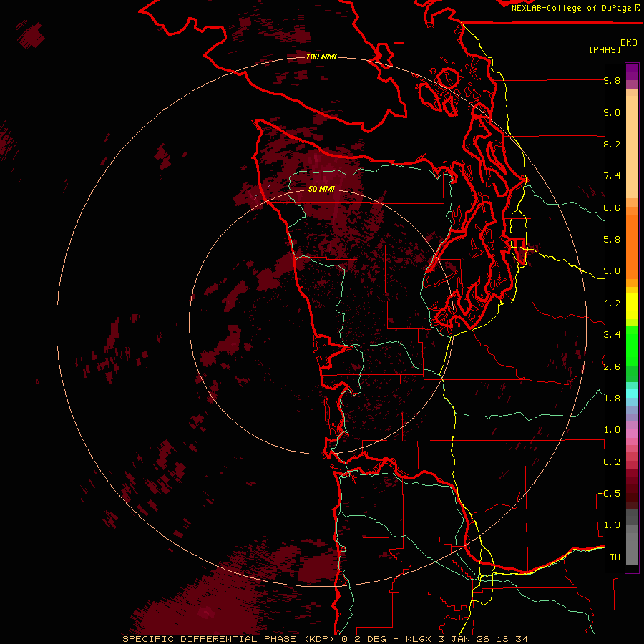
Task: Click the -0.5 value on the color scale
Action: (610, 494)
